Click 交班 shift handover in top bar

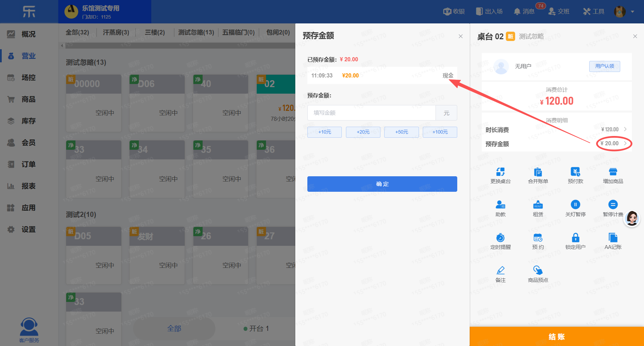pyautogui.click(x=559, y=11)
